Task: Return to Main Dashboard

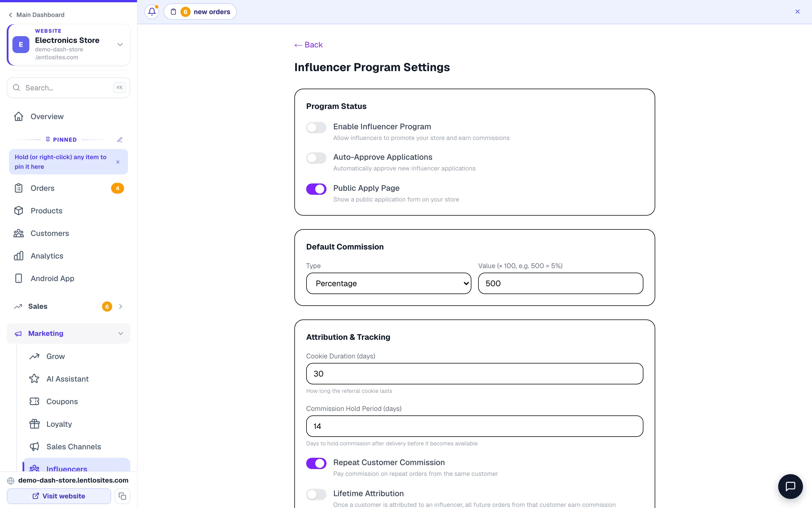Action: coord(37,15)
